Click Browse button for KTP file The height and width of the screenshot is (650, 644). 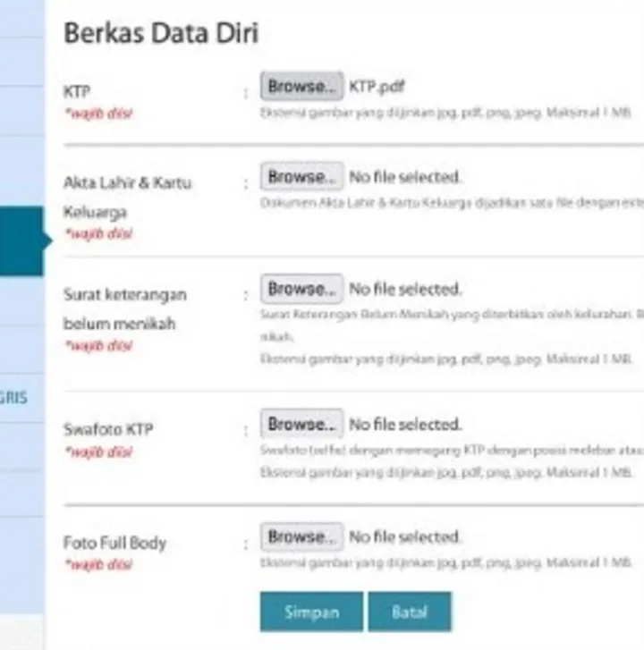tap(301, 87)
